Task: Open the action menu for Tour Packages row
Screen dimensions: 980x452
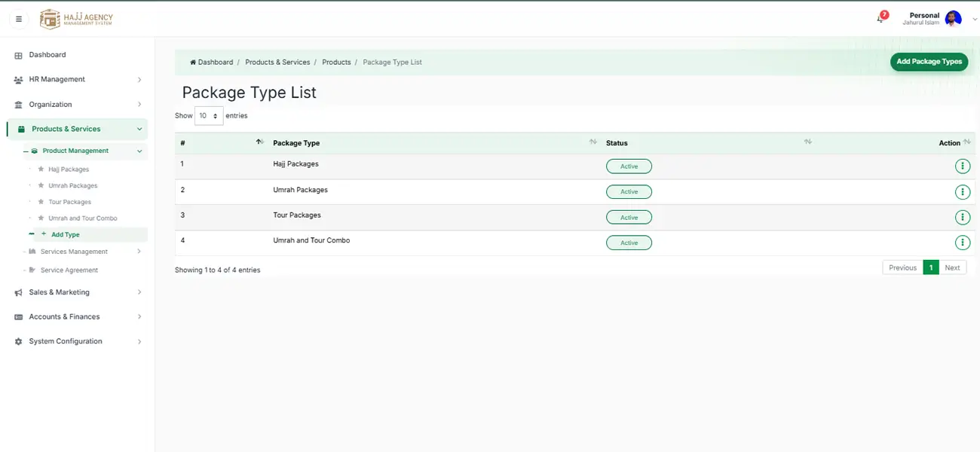Action: [962, 217]
